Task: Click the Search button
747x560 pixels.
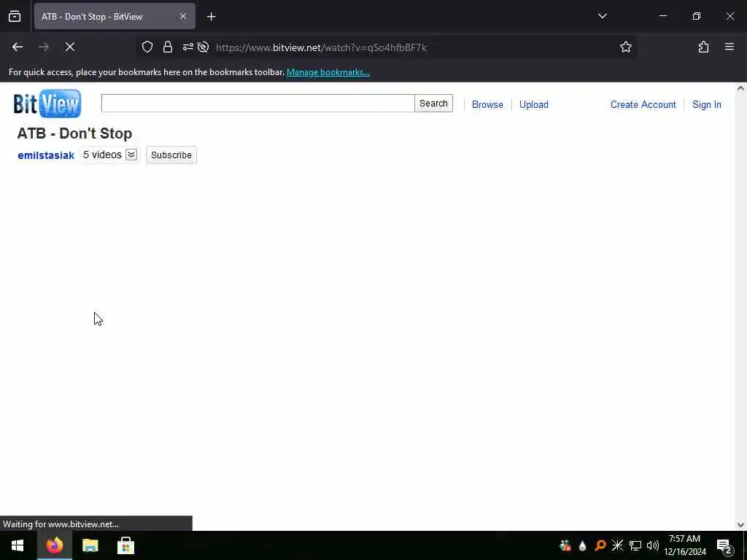Action: pyautogui.click(x=433, y=104)
